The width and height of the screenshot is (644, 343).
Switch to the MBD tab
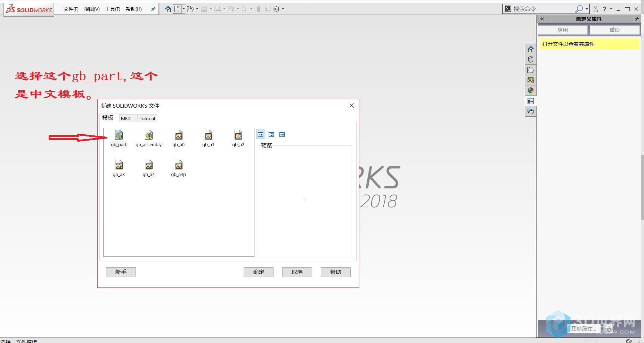[126, 118]
